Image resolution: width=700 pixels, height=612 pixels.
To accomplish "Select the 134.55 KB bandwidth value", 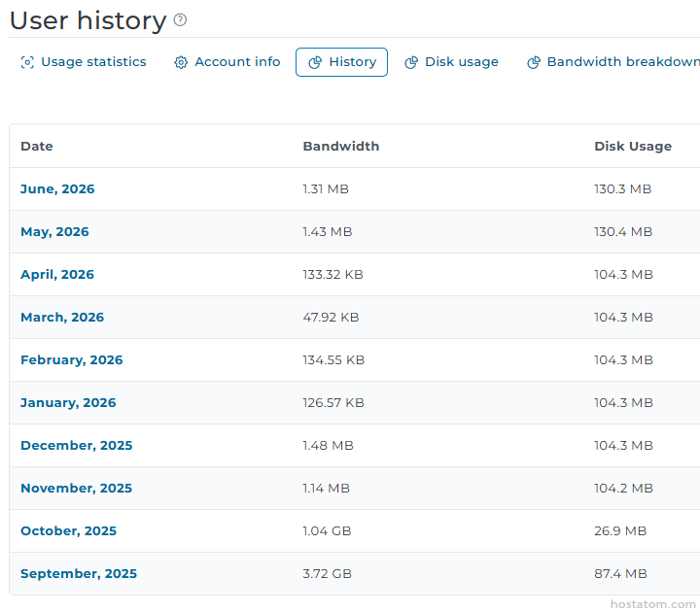I will [333, 360].
